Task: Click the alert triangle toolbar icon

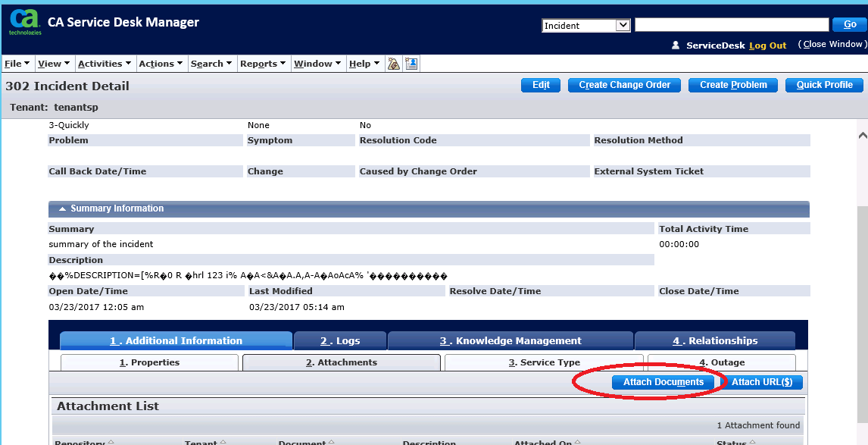Action: (x=393, y=63)
